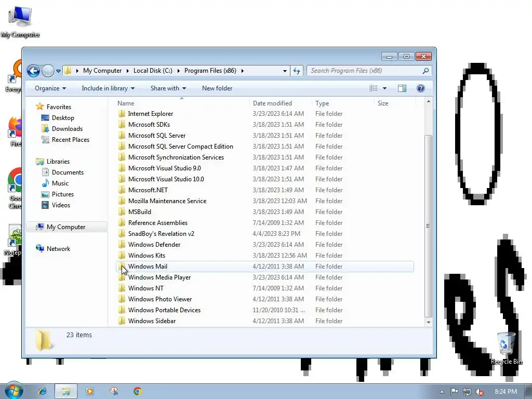Image resolution: width=532 pixels, height=399 pixels.
Task: Select the Microsoft SDKs folder icon
Action: 122,125
